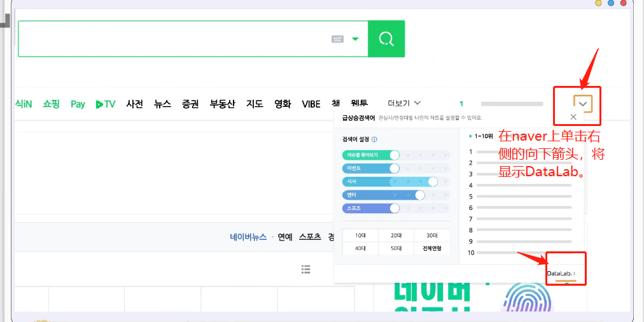Expand the search box autocomplete dropdown arrow
This screenshot has height=322, width=644.
355,39
